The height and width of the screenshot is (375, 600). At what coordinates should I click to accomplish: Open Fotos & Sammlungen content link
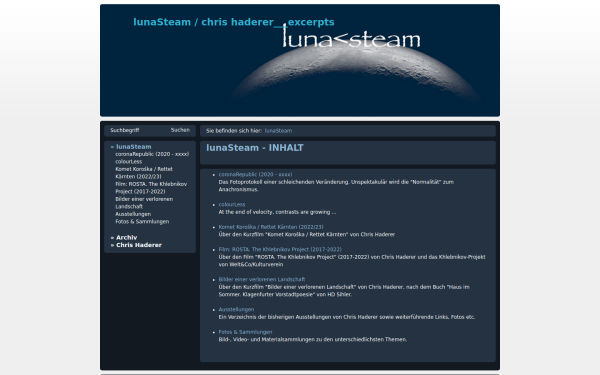click(245, 332)
